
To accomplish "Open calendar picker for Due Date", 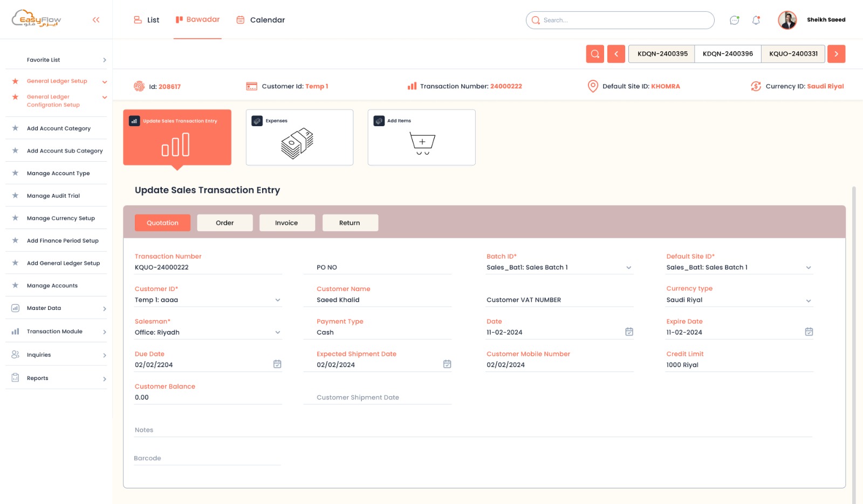I will 277,364.
